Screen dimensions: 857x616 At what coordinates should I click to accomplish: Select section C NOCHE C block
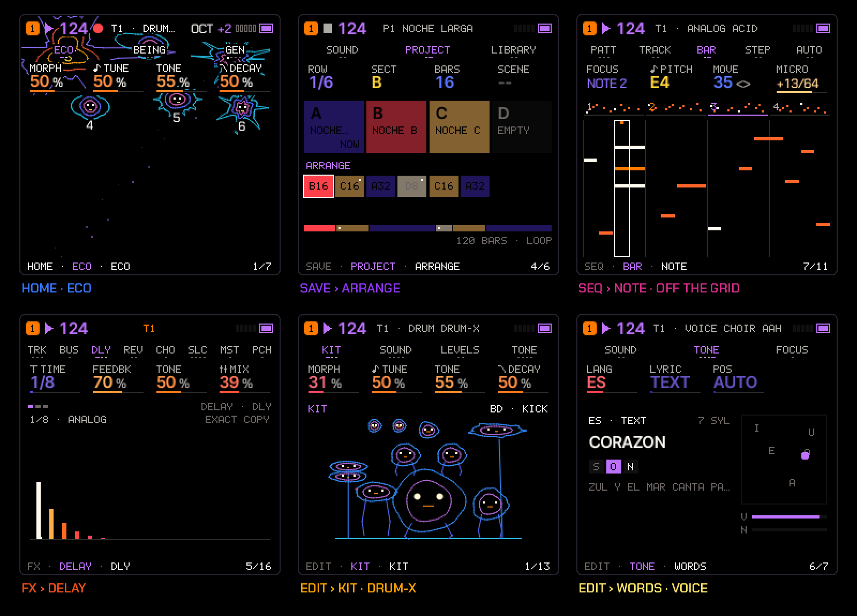460,127
